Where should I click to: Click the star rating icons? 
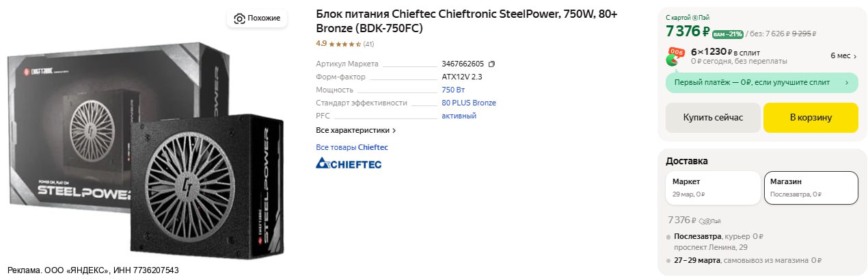(344, 44)
